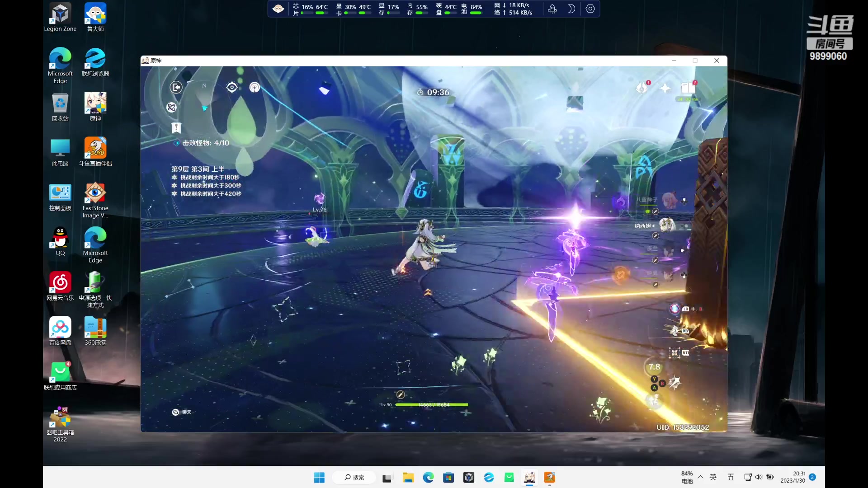Select the 网易云音乐 desktop shortcut
This screenshot has width=868, height=488.
pos(60,286)
